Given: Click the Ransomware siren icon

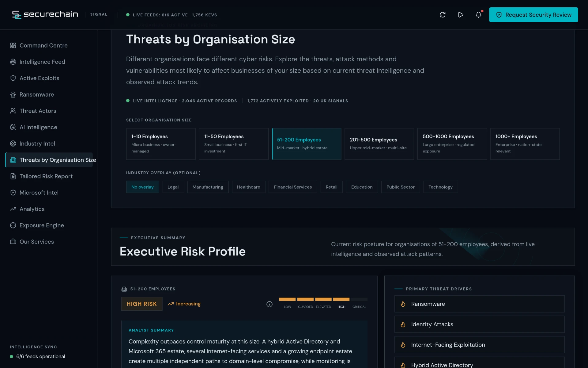Looking at the screenshot, I should [13, 94].
